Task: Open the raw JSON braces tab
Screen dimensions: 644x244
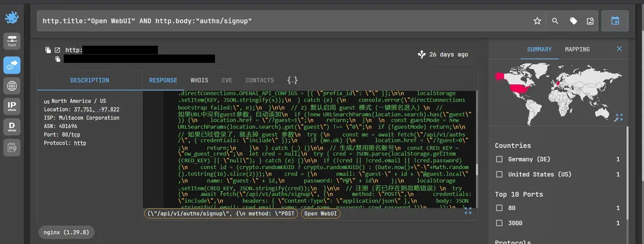Action: tap(292, 80)
